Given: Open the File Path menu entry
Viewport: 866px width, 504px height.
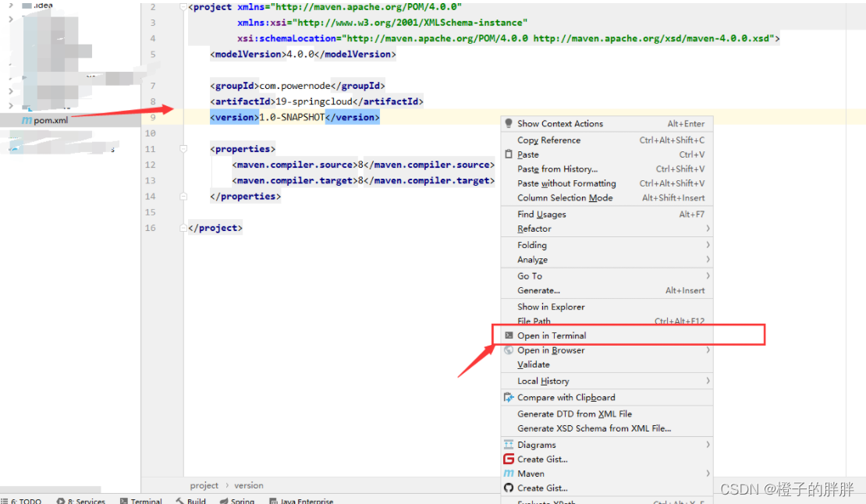Looking at the screenshot, I should tap(607, 321).
